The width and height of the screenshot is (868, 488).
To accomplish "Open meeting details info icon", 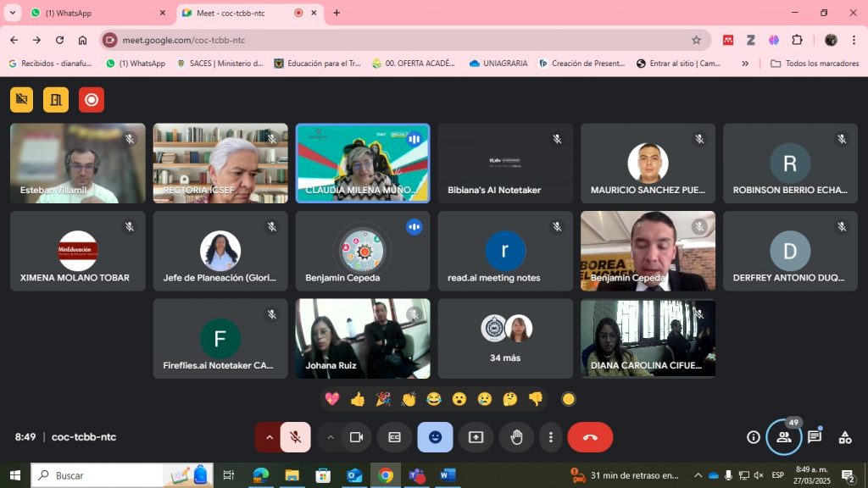I will (x=753, y=437).
